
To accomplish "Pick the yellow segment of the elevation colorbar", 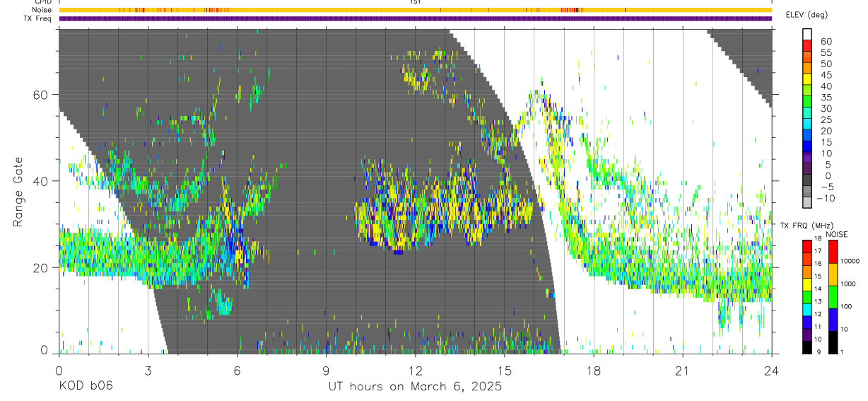I will tap(807, 80).
